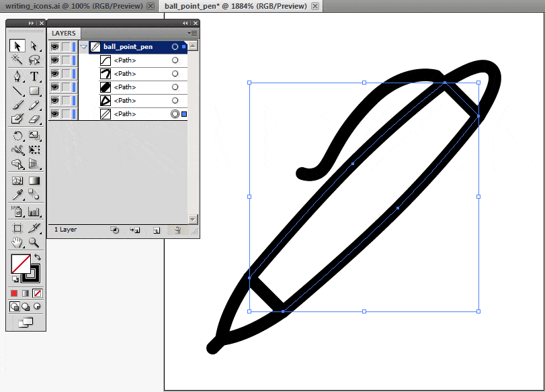Screen dimensions: 545x392
Task: Open the Layers panel options menu
Action: click(x=192, y=32)
